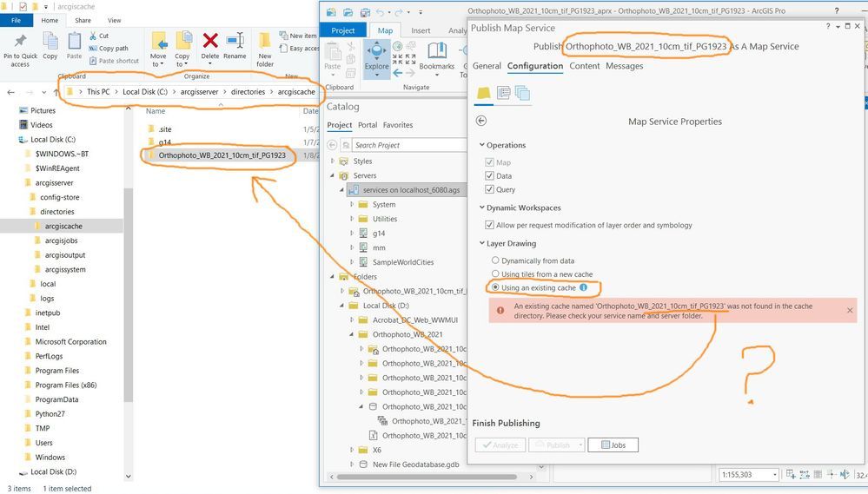868x494 pixels.
Task: Dismiss the cache not found error message
Action: 850,310
